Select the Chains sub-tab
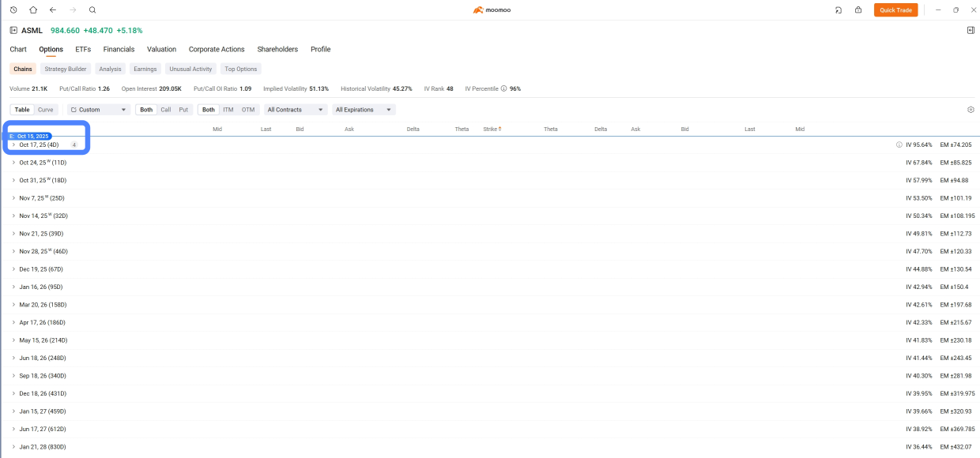The image size is (980, 458). pos(23,69)
